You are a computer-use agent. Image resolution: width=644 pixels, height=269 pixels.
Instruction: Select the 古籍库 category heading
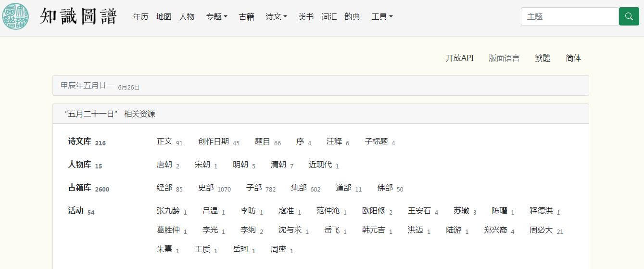[79, 188]
